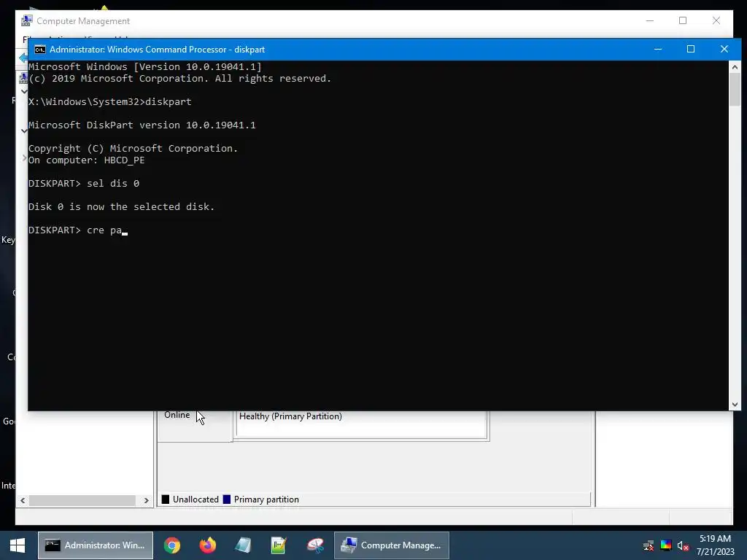Launch Google Chrome from the taskbar

[172, 545]
